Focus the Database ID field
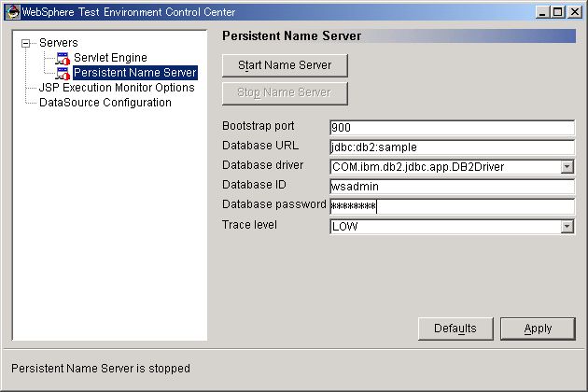Image resolution: width=588 pixels, height=392 pixels. tap(452, 187)
